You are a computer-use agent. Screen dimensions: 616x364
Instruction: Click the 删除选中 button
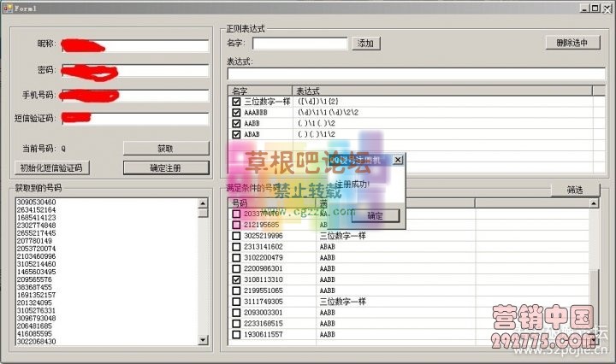point(572,43)
